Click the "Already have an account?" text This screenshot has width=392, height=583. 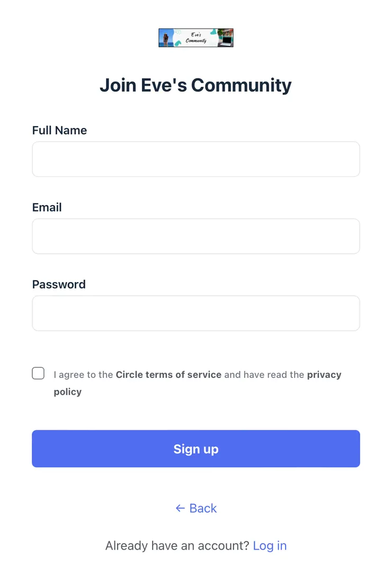[177, 546]
